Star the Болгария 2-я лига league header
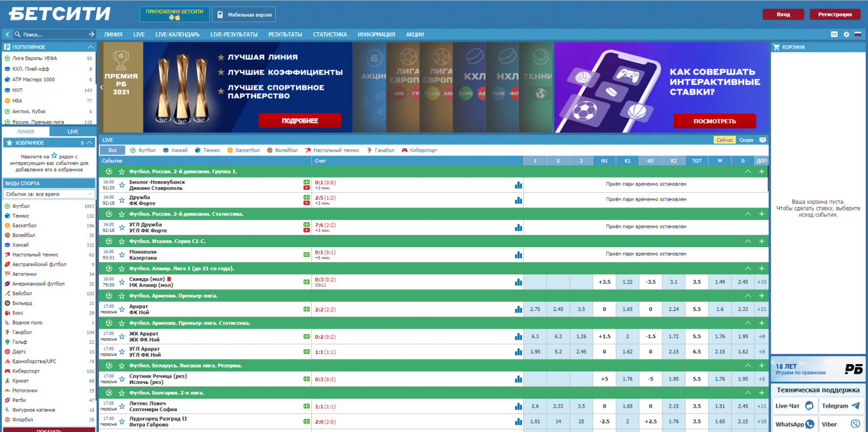 (x=121, y=392)
